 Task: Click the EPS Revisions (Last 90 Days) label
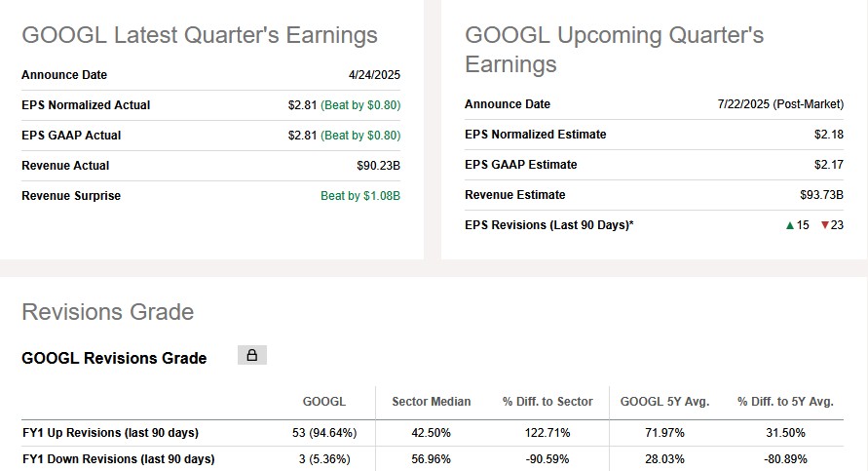tap(548, 225)
